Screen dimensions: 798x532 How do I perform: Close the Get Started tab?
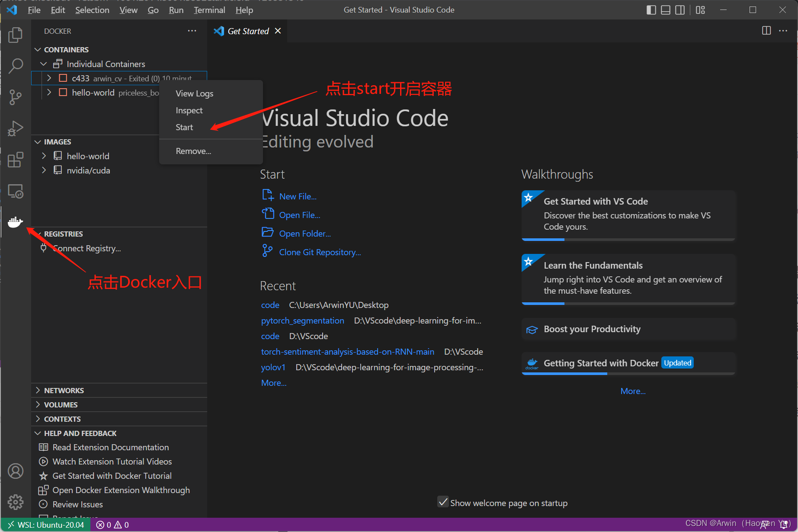coord(278,31)
